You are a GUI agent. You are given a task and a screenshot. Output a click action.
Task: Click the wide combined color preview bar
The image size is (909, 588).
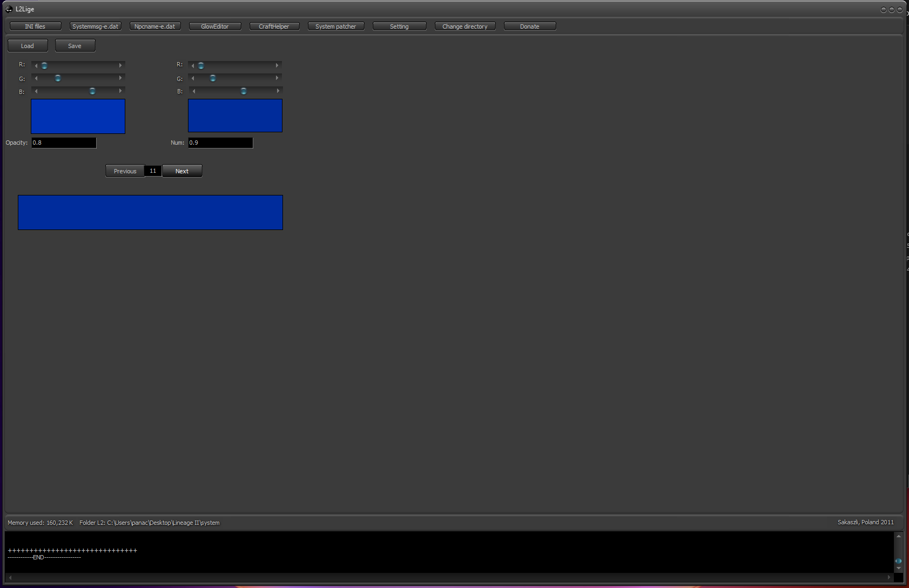150,212
